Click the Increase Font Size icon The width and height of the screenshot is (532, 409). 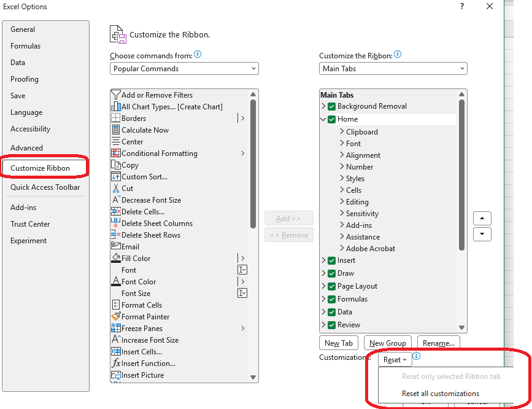pyautogui.click(x=116, y=340)
